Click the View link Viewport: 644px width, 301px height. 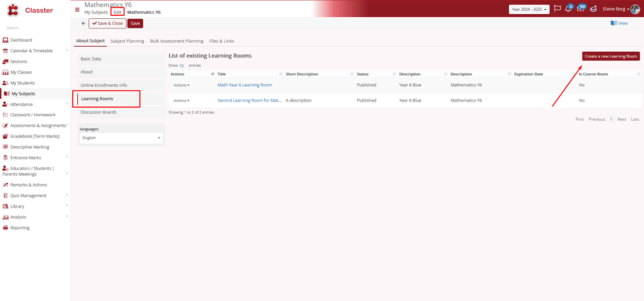619,23
